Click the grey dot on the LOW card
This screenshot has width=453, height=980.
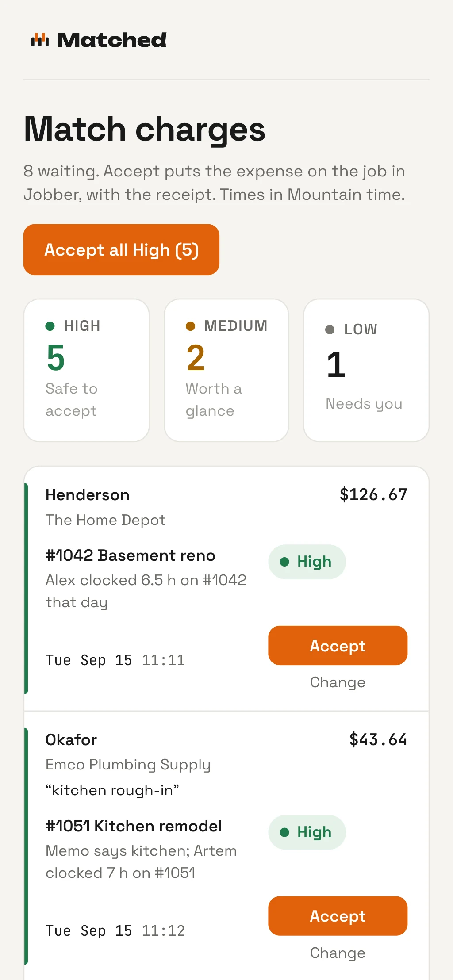click(x=330, y=329)
